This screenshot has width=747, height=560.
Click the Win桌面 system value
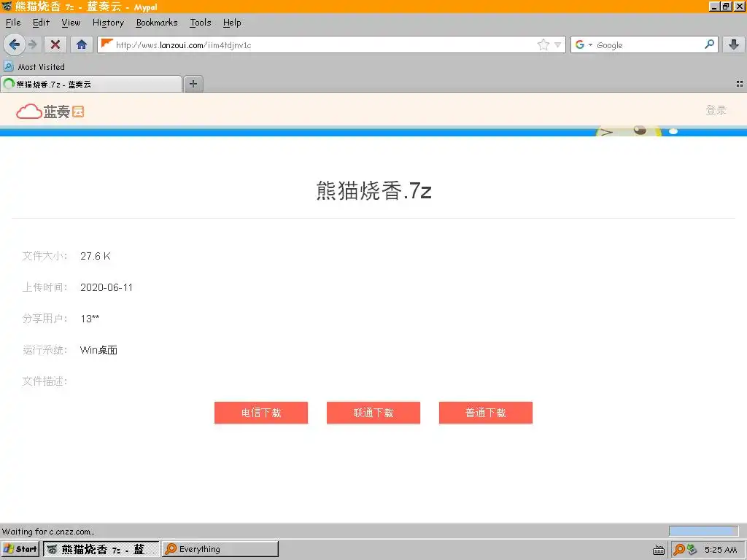pos(98,350)
